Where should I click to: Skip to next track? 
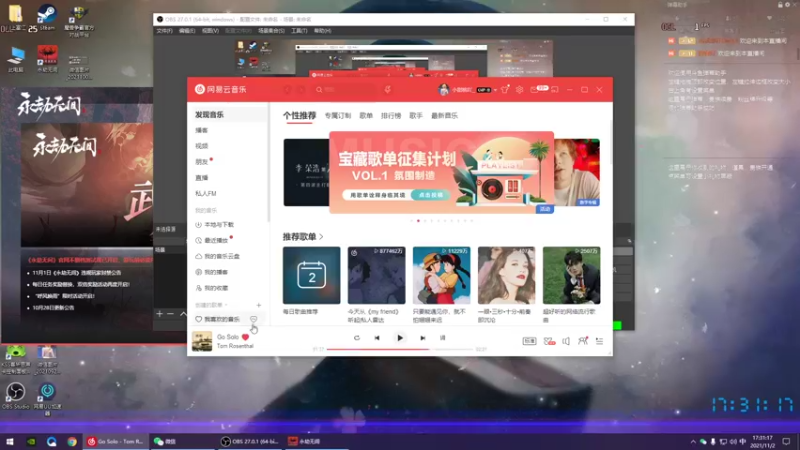422,338
